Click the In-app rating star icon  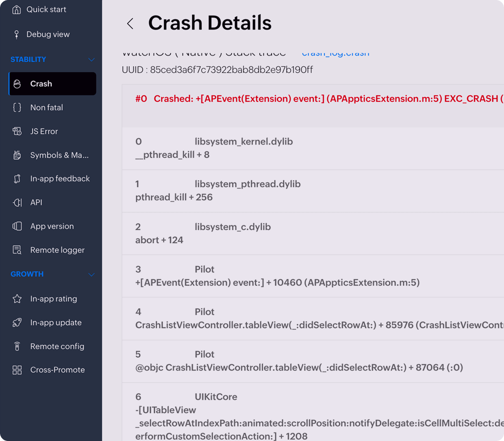[x=17, y=299]
